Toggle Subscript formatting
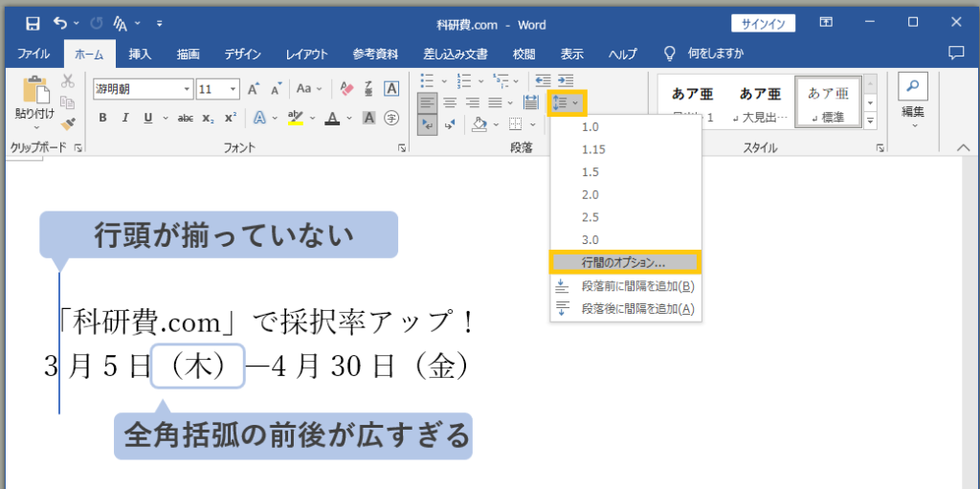 coord(208,118)
